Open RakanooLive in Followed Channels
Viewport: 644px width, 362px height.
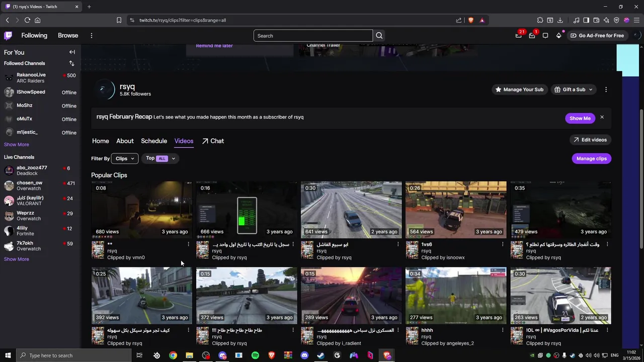(x=40, y=78)
